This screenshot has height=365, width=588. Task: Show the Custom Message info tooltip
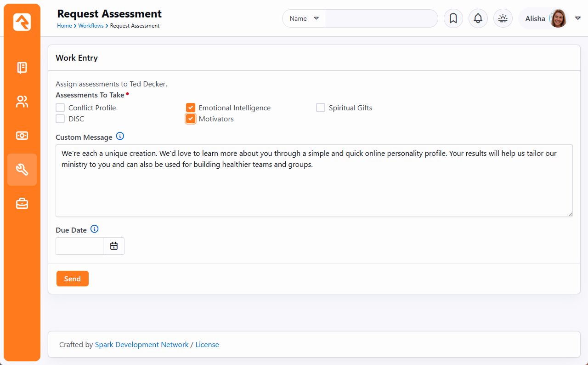pyautogui.click(x=120, y=136)
